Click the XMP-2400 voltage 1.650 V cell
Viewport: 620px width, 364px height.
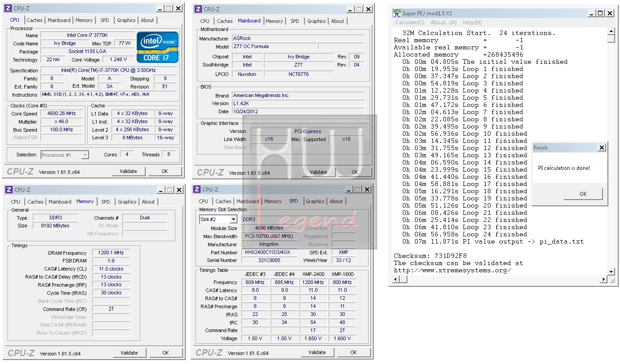(x=313, y=338)
